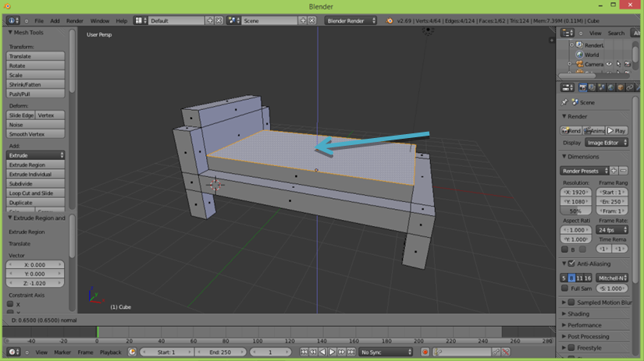Open the Image Editor display dropdown
The height and width of the screenshot is (361, 644).
607,143
